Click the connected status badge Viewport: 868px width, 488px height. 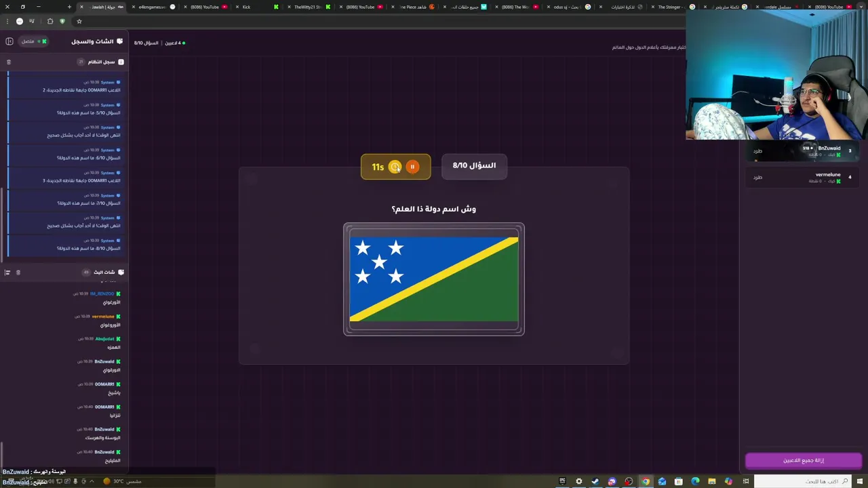33,41
